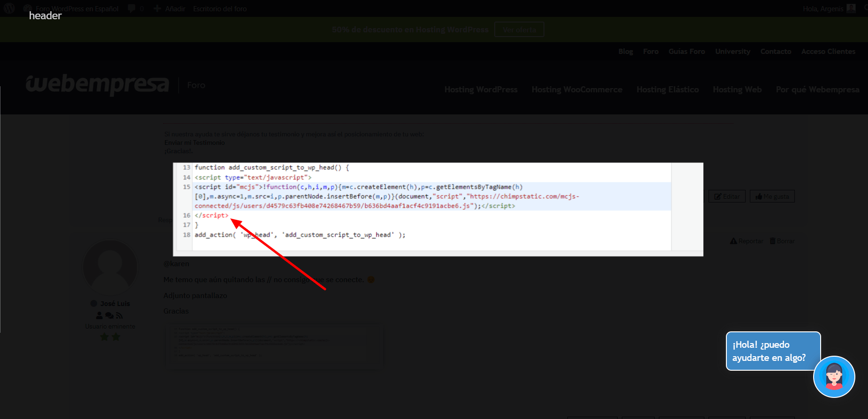Open Guías Foro in top navigation
Image resolution: width=868 pixels, height=419 pixels.
pos(687,52)
